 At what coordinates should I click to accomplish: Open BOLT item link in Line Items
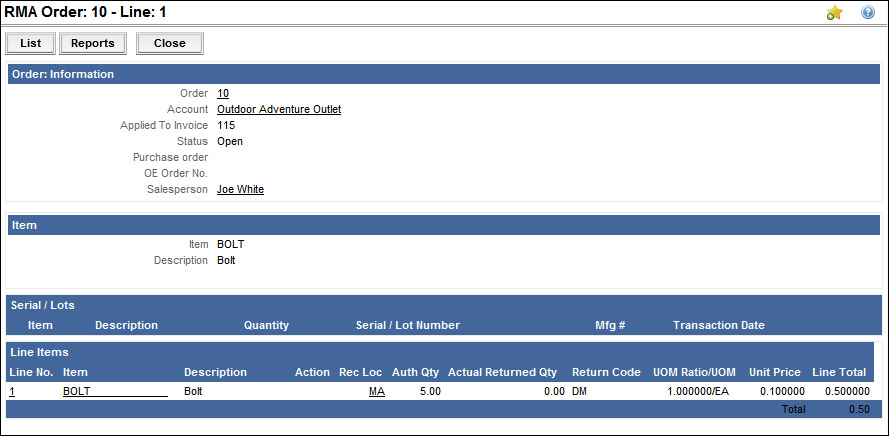(77, 391)
